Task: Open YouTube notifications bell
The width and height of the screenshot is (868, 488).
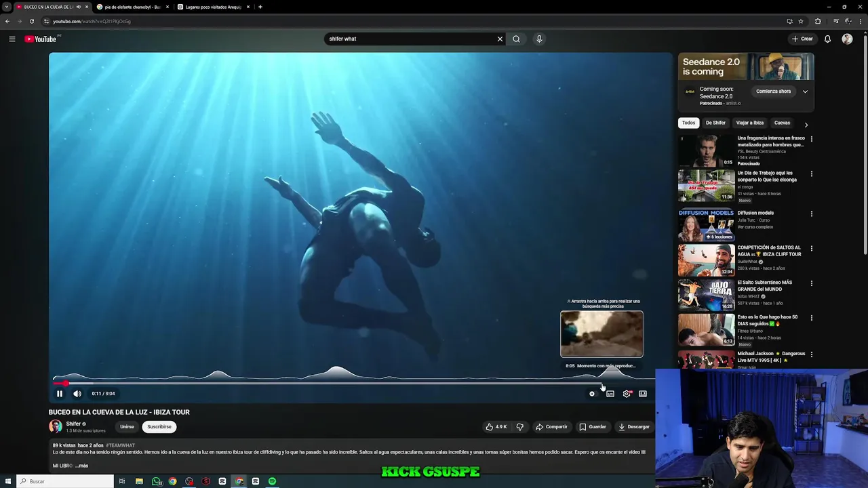Action: click(x=827, y=39)
